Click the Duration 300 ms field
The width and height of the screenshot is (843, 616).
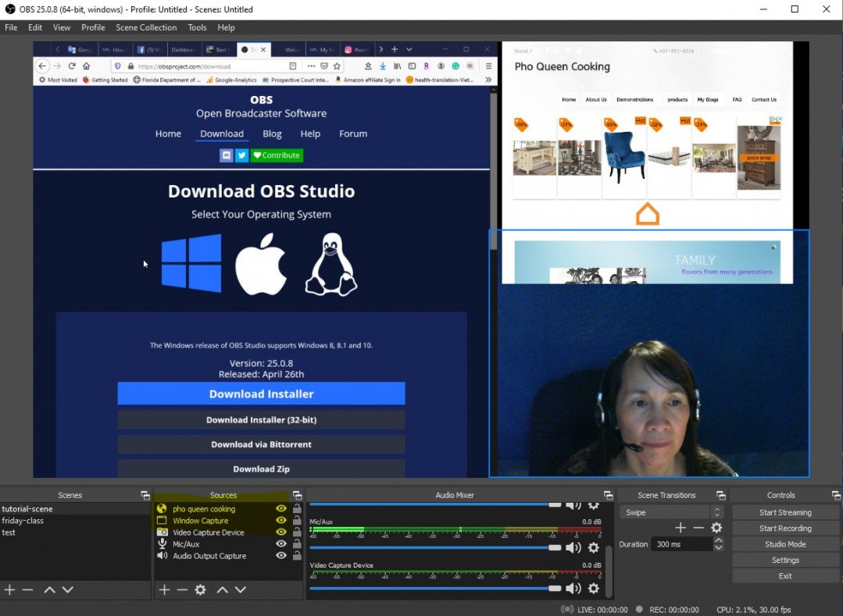click(683, 544)
